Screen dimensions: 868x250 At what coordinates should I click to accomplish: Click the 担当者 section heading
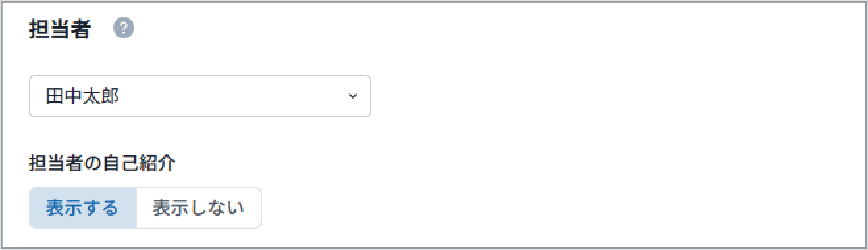tap(60, 29)
